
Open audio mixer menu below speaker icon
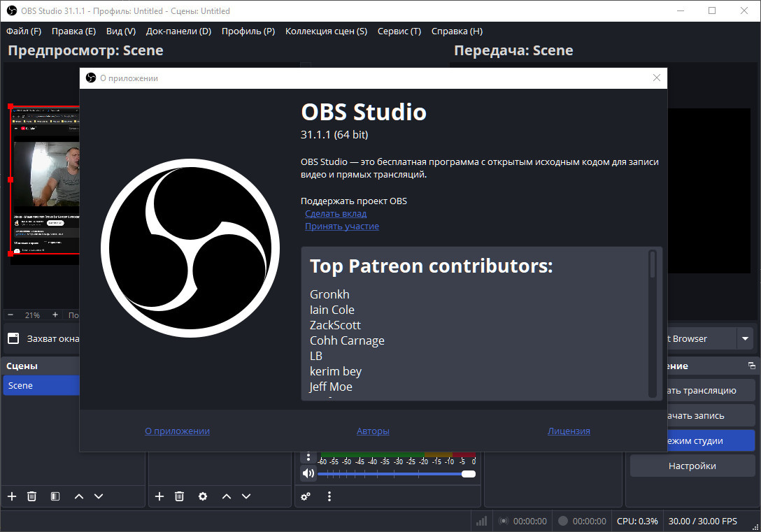[x=329, y=496]
